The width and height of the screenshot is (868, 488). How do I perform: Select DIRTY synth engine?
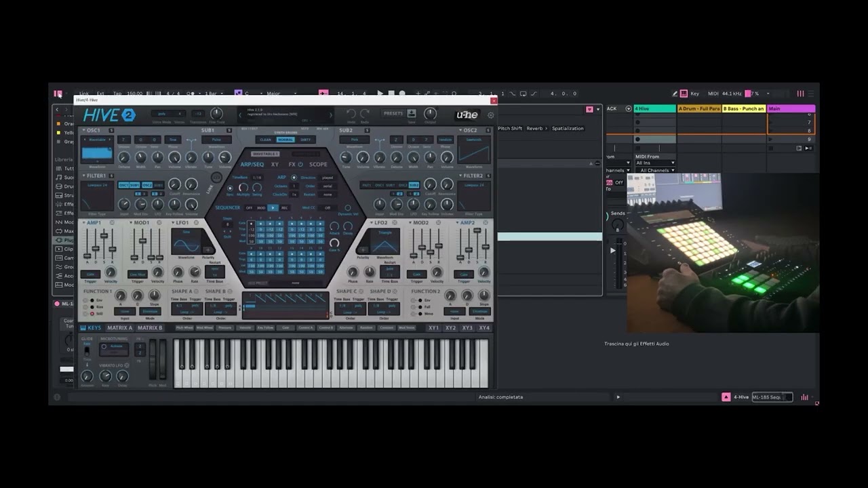pos(305,140)
